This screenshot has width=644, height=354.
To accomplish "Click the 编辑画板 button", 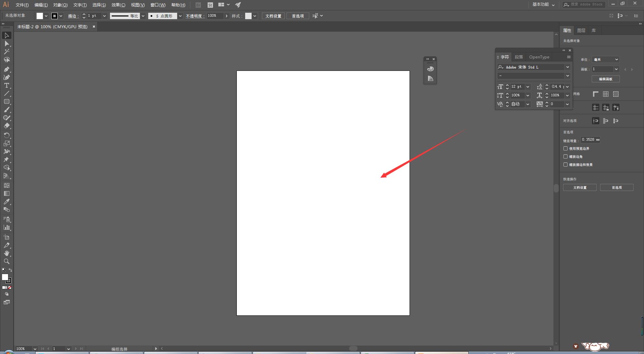I will pyautogui.click(x=605, y=79).
